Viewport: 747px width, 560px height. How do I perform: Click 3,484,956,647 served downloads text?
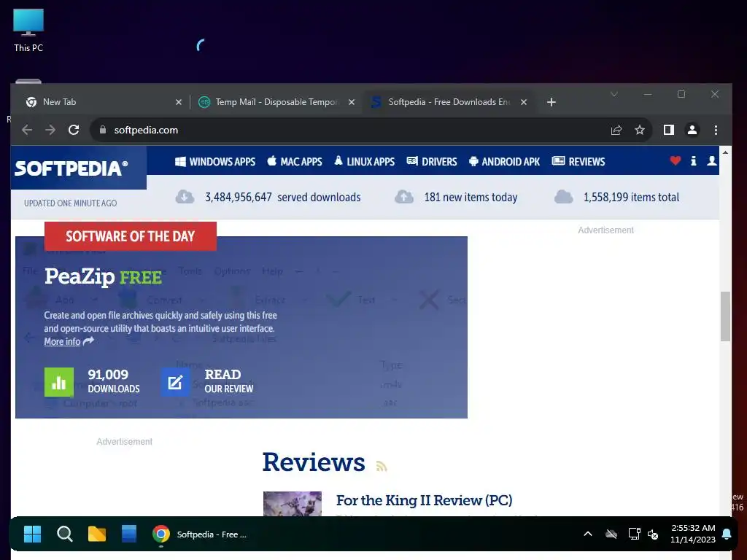click(283, 197)
